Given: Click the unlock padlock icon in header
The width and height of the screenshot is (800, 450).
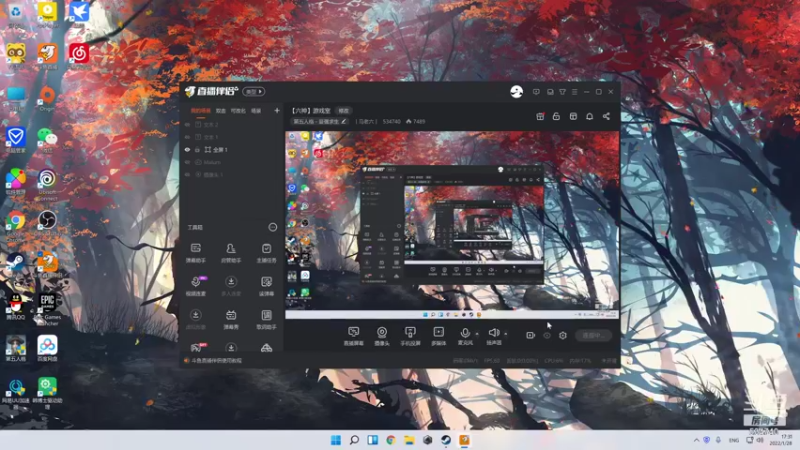Looking at the screenshot, I should 556,116.
